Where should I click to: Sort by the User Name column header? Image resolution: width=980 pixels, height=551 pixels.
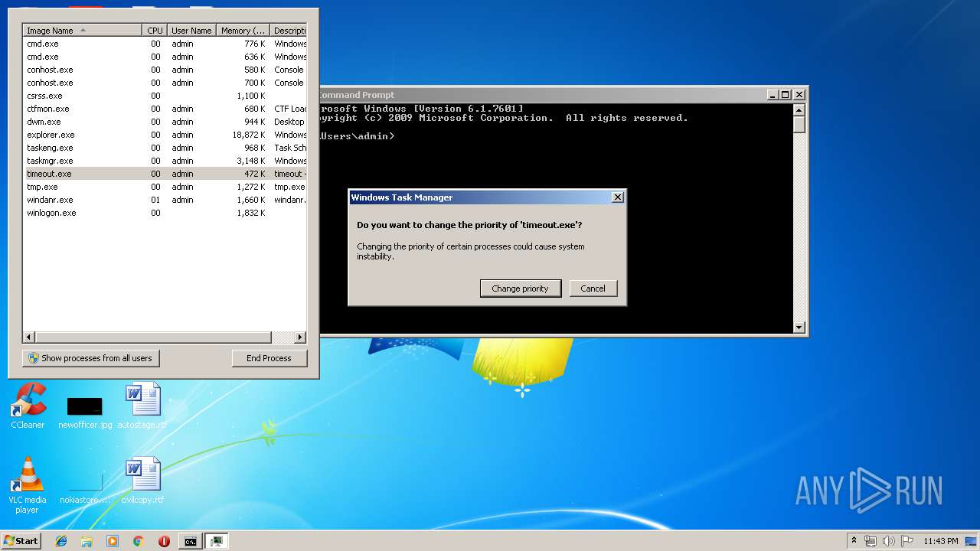(x=191, y=31)
